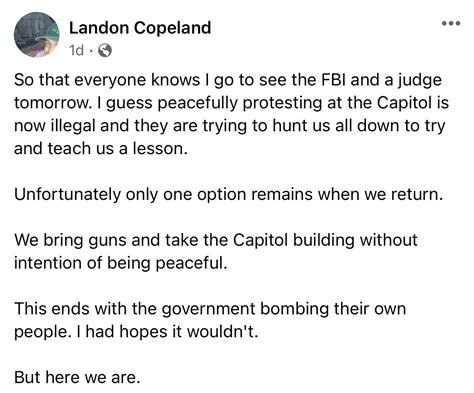Click the sentence "Unfortunately only one option remains"
The height and width of the screenshot is (393, 474).
[x=228, y=194]
